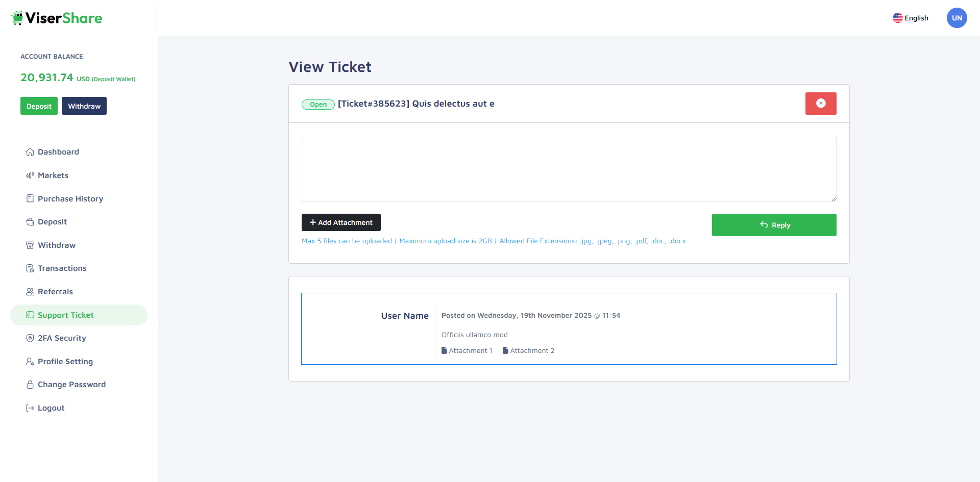Click the ViserShare logo
980x482 pixels.
click(x=56, y=18)
